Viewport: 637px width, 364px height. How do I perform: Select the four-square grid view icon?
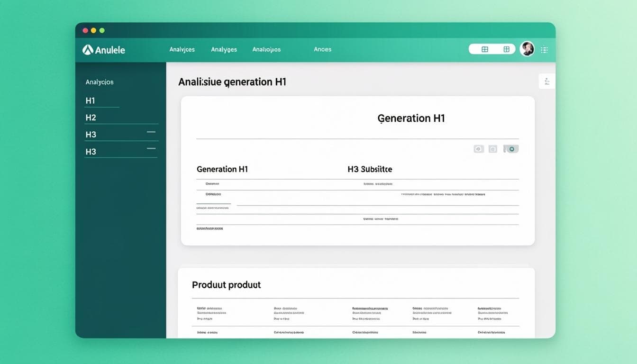point(506,49)
